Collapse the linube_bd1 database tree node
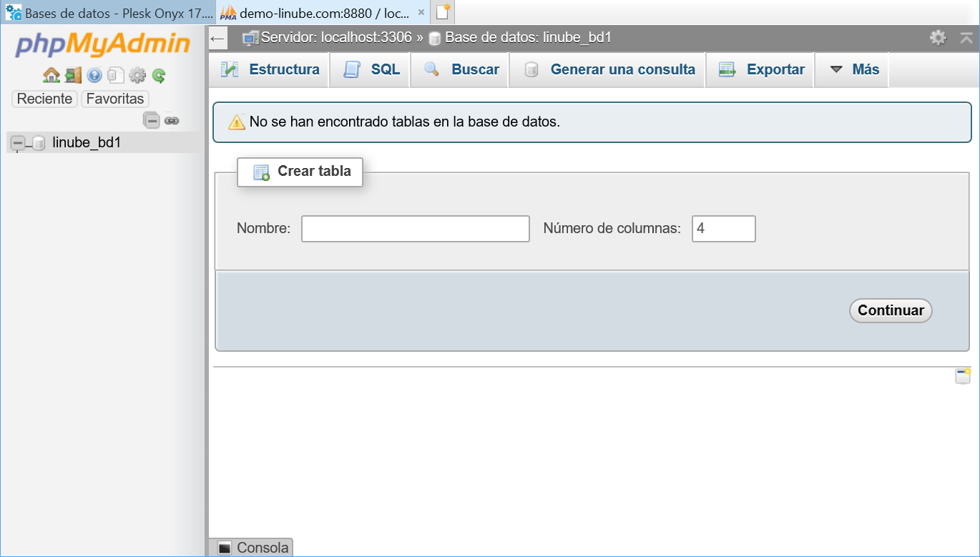 pyautogui.click(x=18, y=143)
